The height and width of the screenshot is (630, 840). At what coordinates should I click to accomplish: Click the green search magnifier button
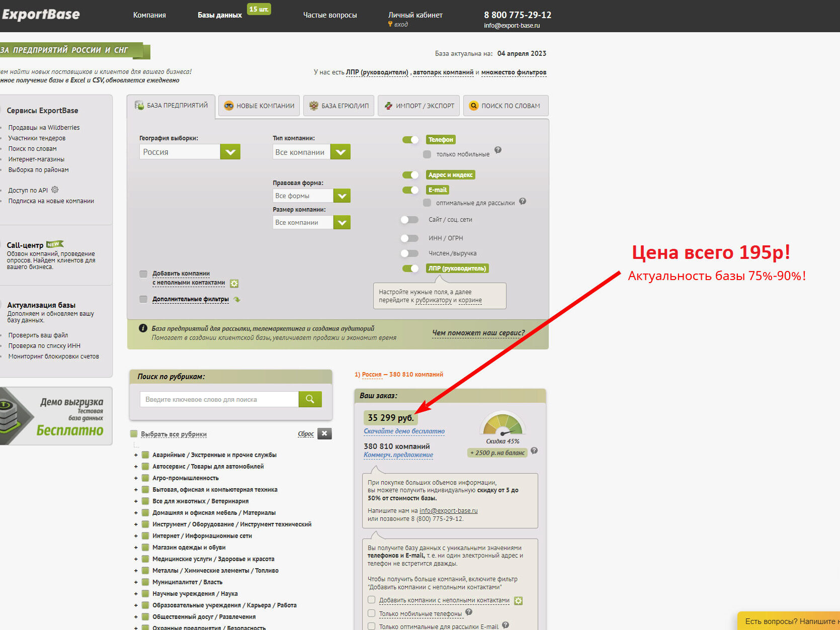click(310, 399)
